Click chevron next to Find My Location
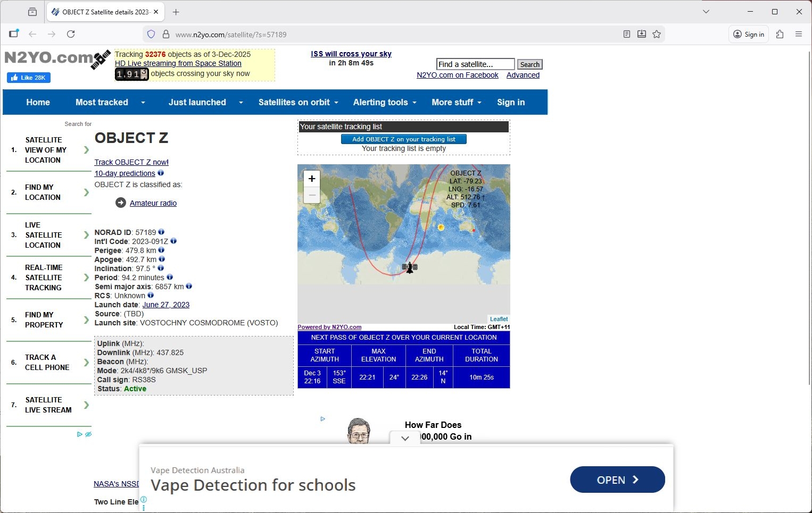 pyautogui.click(x=86, y=192)
